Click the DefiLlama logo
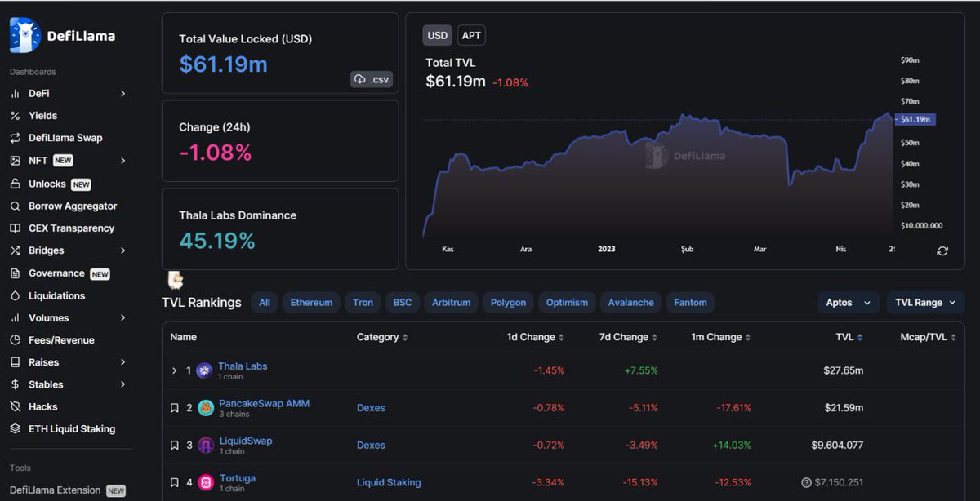 click(x=62, y=35)
